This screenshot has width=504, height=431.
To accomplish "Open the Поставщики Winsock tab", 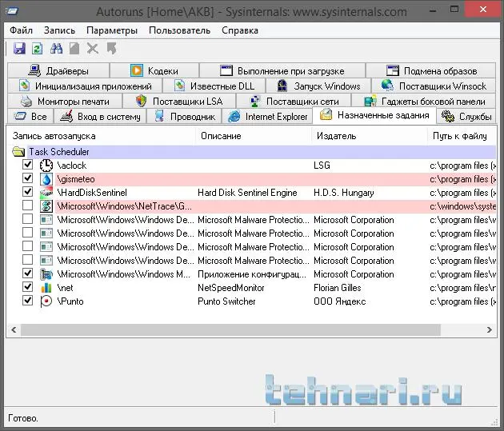I will (x=434, y=86).
